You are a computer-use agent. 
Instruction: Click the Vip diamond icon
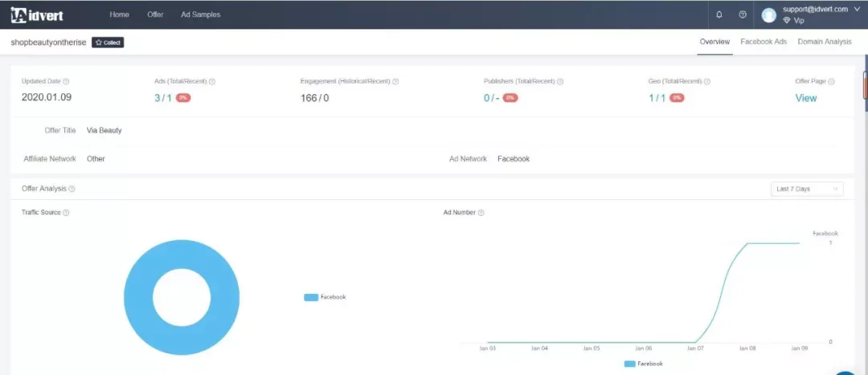(787, 20)
